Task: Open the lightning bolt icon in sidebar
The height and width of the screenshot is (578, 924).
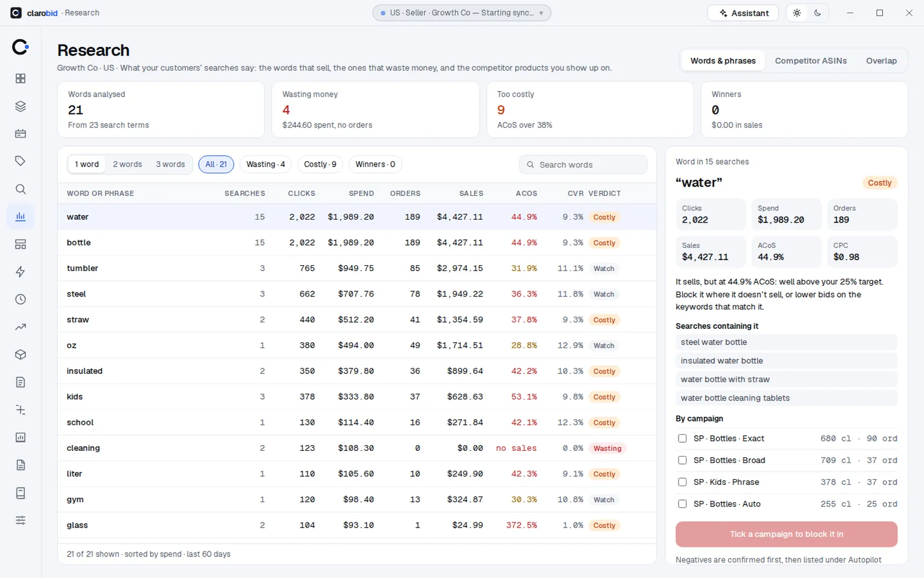Action: 20,272
